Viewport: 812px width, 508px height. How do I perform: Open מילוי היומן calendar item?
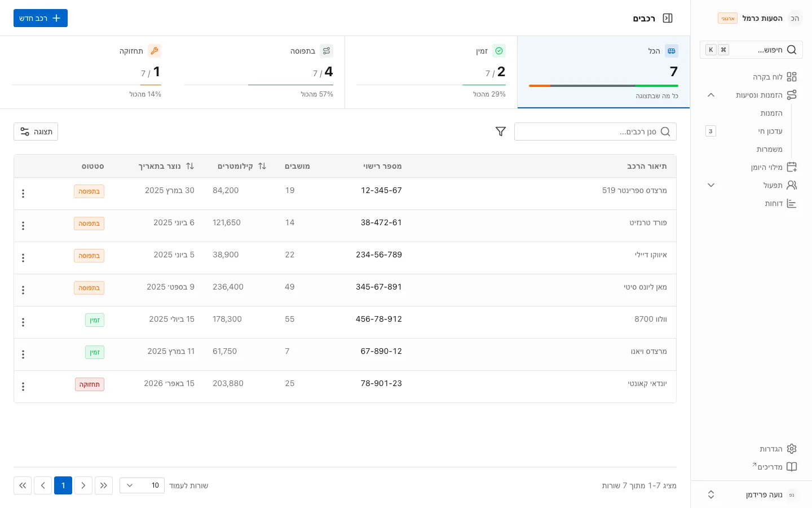(751, 167)
